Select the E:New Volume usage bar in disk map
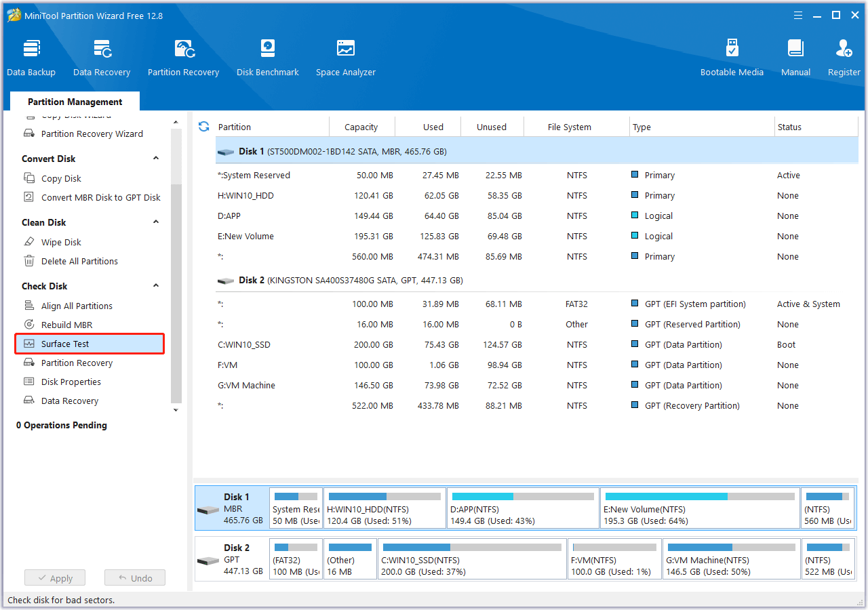 (700, 496)
